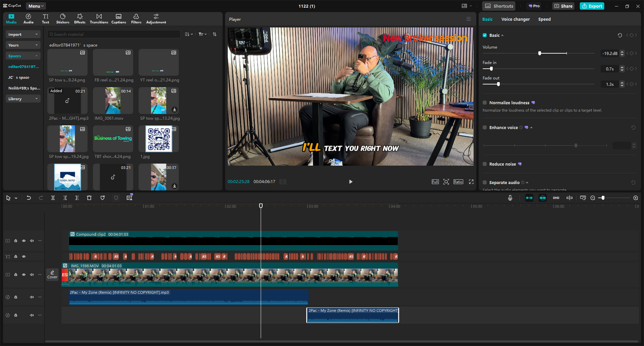Expand the Library section
The image size is (644, 346).
point(23,99)
